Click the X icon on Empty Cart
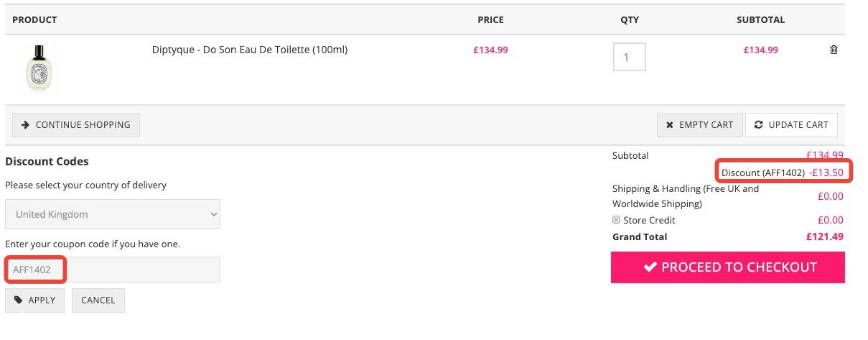The width and height of the screenshot is (868, 340). pyautogui.click(x=669, y=125)
